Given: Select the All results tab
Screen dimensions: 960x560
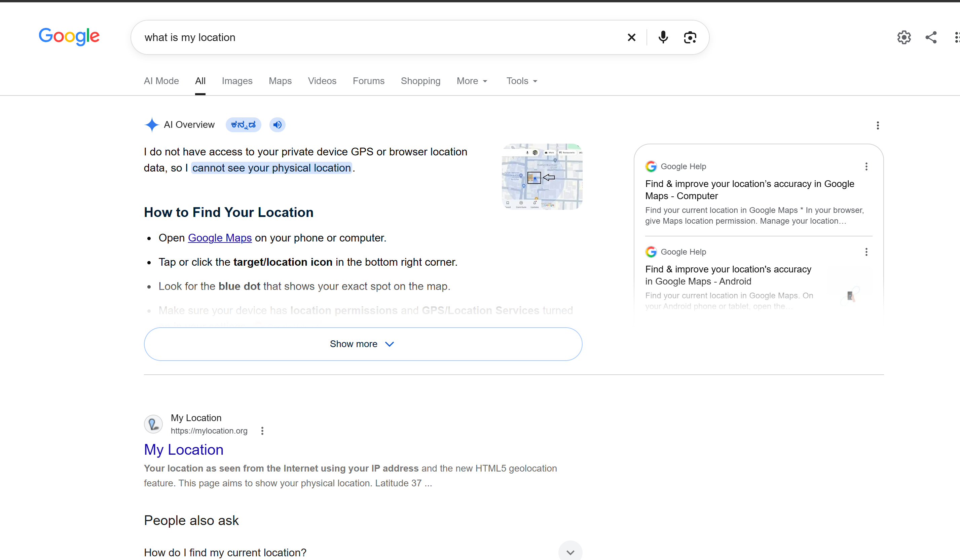Looking at the screenshot, I should [x=200, y=81].
